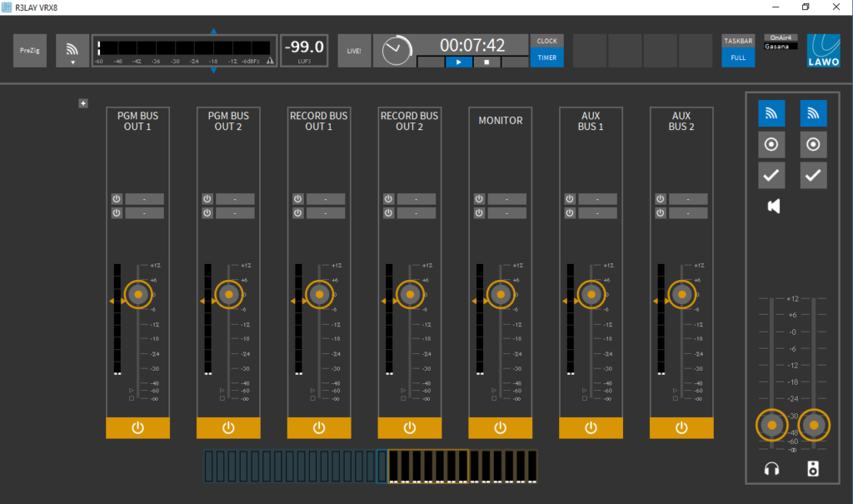This screenshot has height=504, width=853.
Task: Select the TASKBAR view option
Action: pyautogui.click(x=738, y=42)
